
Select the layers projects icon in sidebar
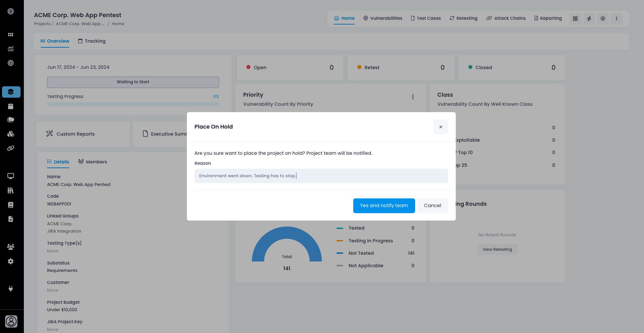coord(11,92)
